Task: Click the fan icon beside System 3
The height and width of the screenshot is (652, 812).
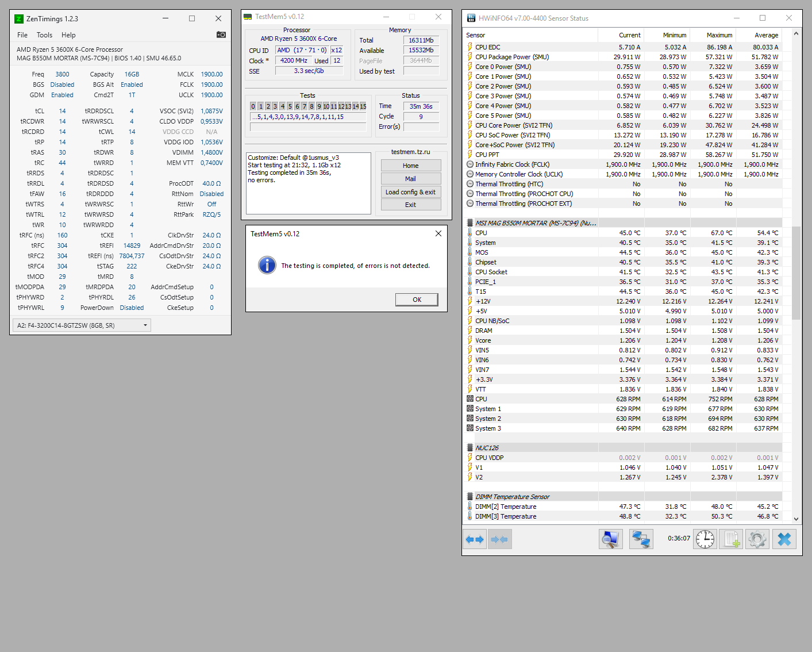Action: coord(470,428)
